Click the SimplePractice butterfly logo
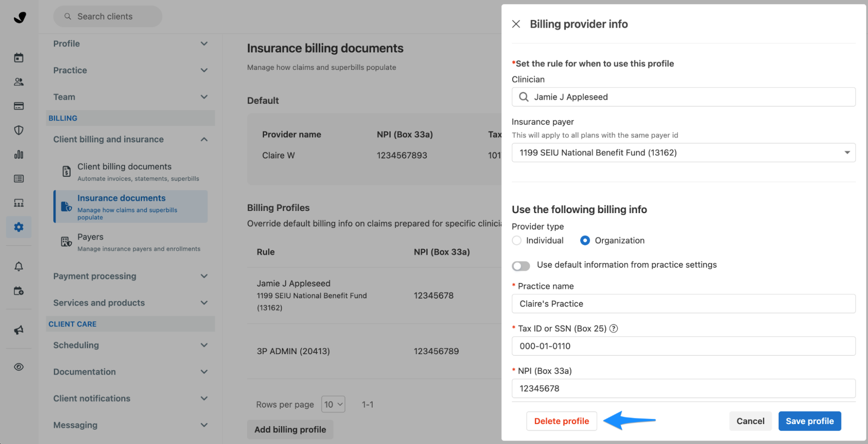The image size is (868, 444). tap(20, 17)
